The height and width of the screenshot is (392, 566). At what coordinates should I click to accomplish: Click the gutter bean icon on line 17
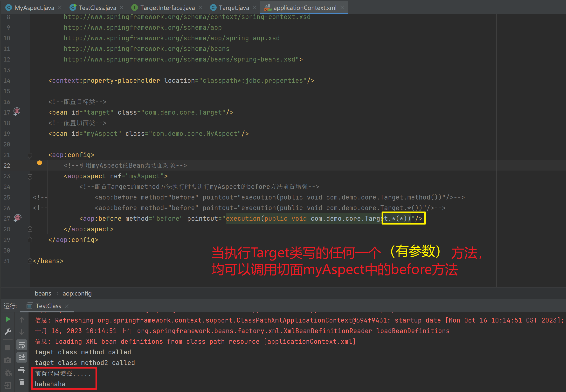click(17, 111)
